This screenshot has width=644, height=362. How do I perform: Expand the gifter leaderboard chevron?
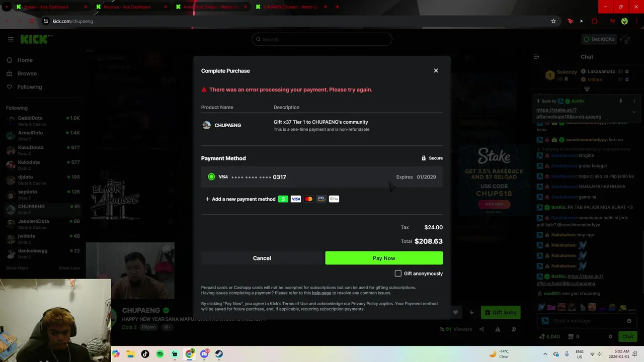[587, 89]
